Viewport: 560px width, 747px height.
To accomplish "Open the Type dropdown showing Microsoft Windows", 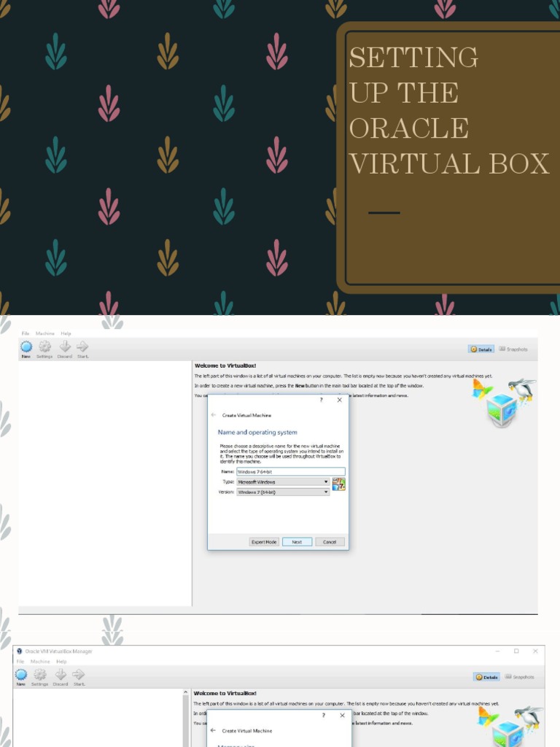I will click(x=283, y=482).
